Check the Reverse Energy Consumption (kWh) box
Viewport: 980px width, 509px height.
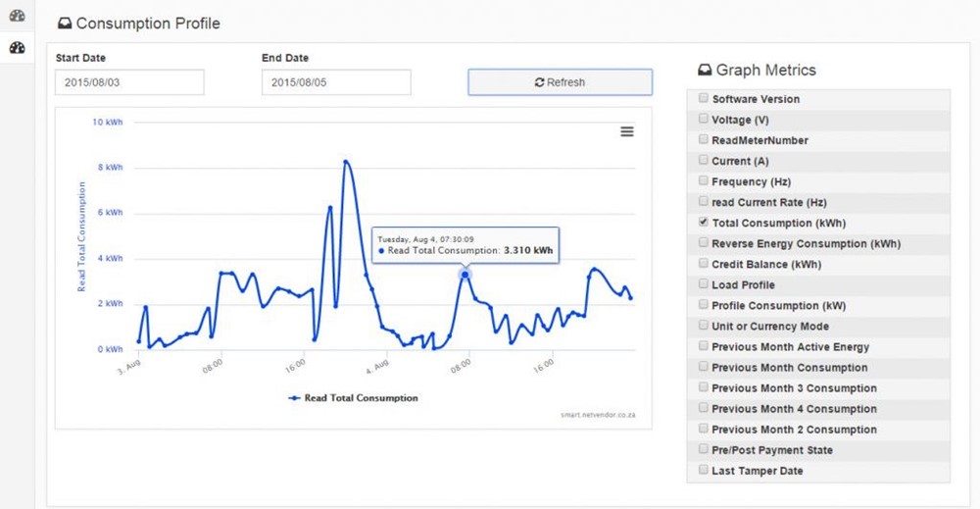tap(704, 243)
